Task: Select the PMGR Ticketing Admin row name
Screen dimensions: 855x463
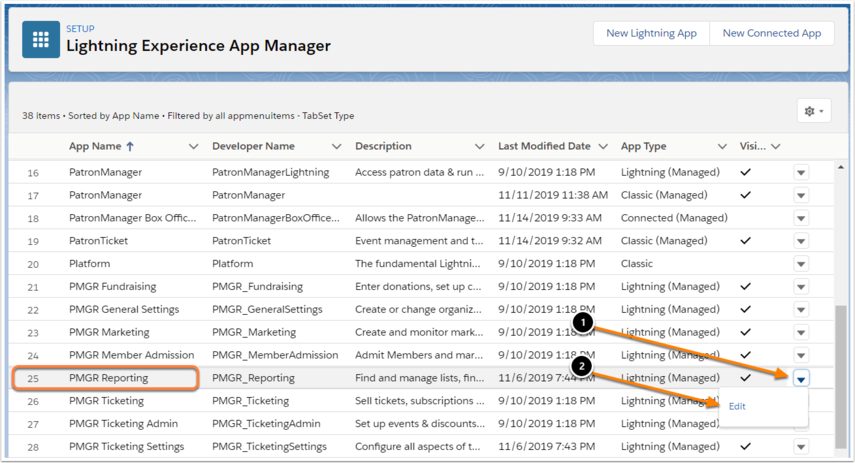Action: [123, 423]
